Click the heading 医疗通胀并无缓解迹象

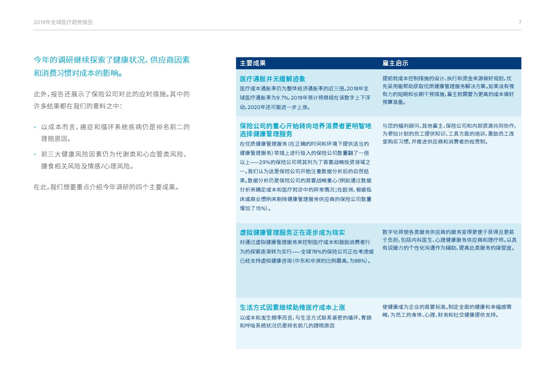pos(272,79)
